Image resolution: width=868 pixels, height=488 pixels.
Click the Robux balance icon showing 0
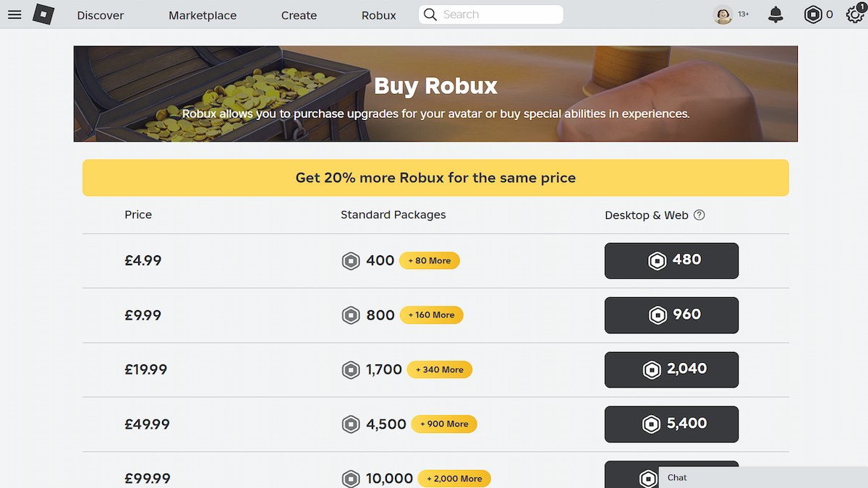click(x=812, y=14)
